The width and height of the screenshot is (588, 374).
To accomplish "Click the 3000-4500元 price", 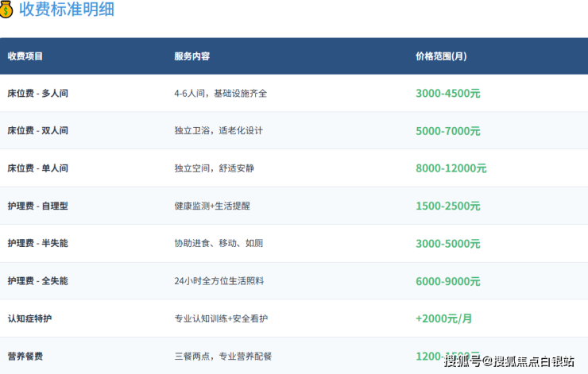I will 447,94.
